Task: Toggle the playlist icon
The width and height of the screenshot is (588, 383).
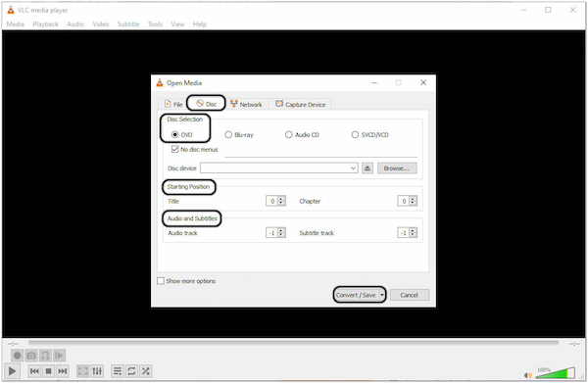Action: [118, 371]
